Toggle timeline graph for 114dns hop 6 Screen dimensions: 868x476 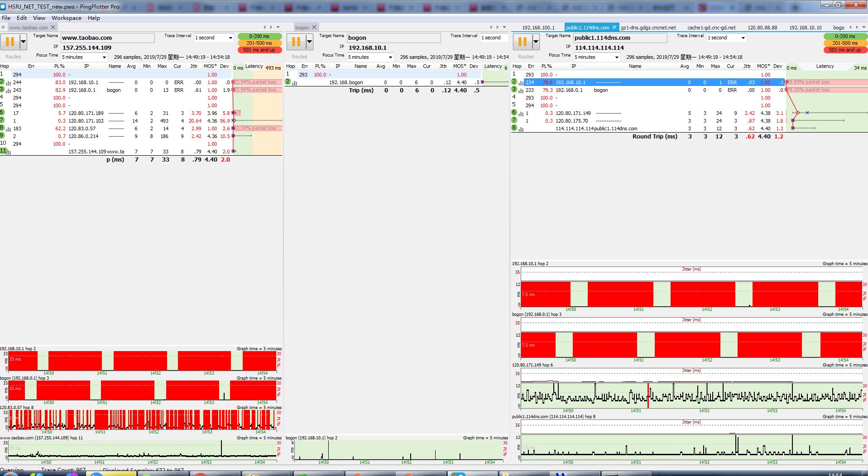(521, 114)
